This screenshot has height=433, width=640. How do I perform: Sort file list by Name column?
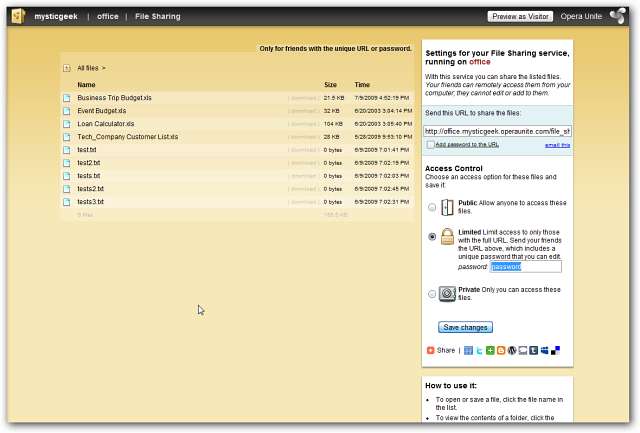click(86, 85)
